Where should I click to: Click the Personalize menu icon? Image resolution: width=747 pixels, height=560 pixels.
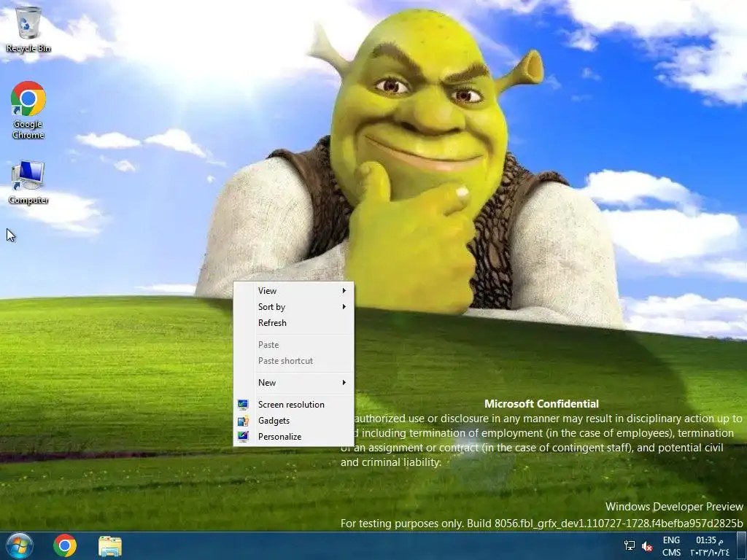(x=243, y=437)
